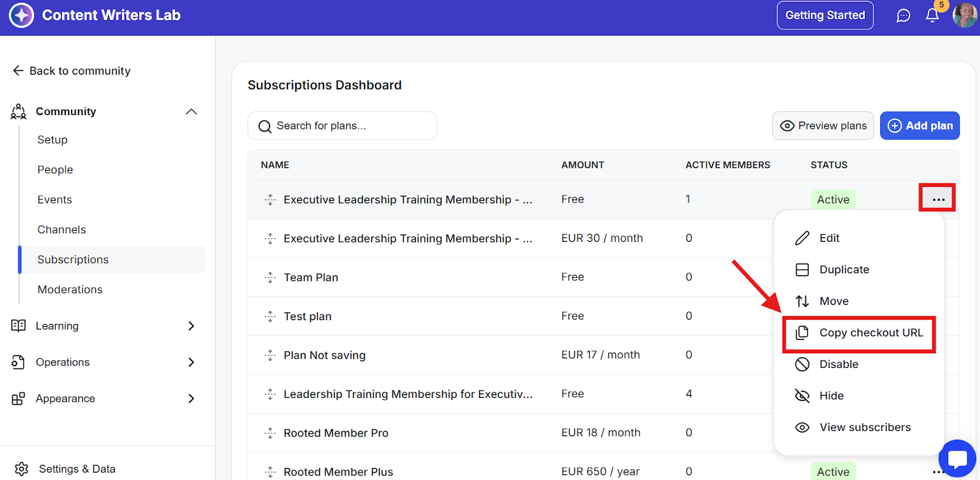Click the three-dots menu for first plan

(x=938, y=199)
